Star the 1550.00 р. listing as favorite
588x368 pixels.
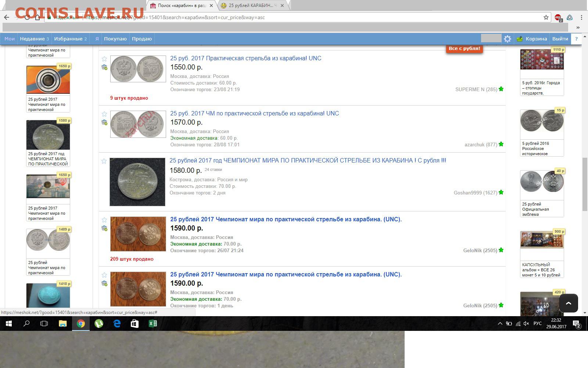coord(104,59)
